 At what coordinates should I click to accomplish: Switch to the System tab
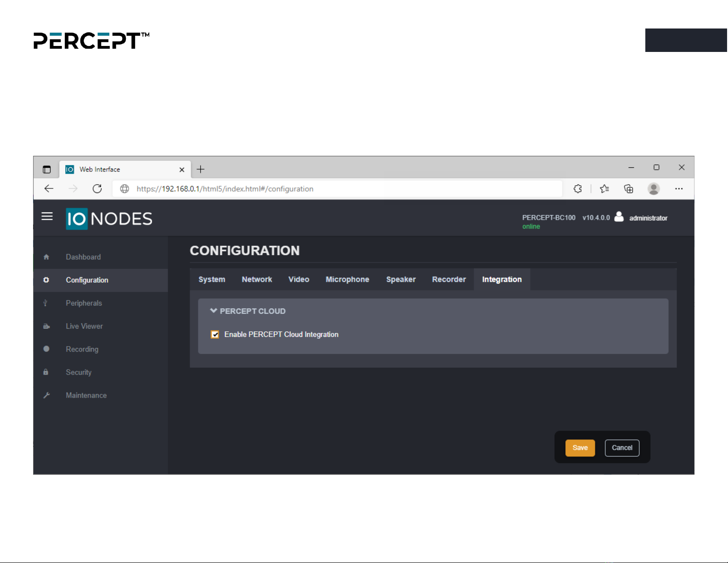[x=212, y=279]
